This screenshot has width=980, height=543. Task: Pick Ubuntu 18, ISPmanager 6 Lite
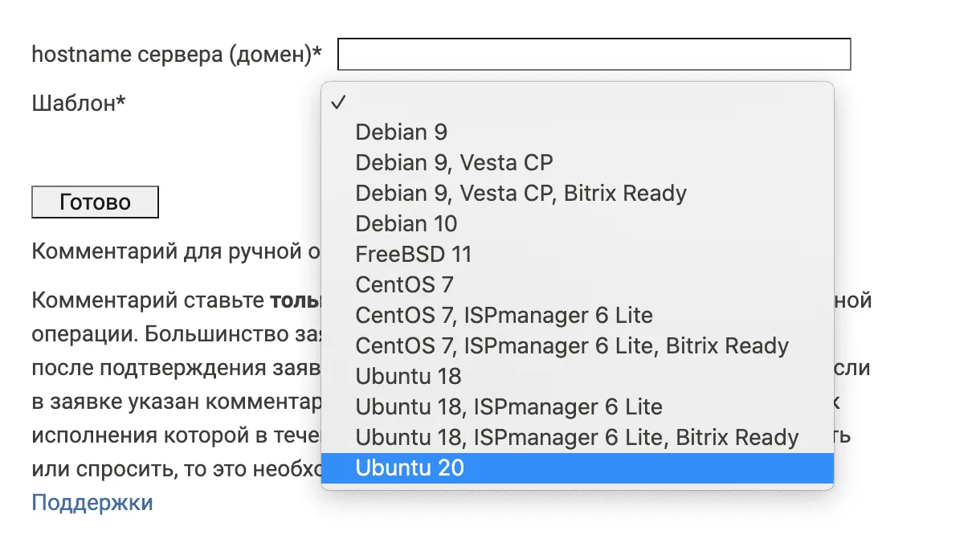[509, 406]
